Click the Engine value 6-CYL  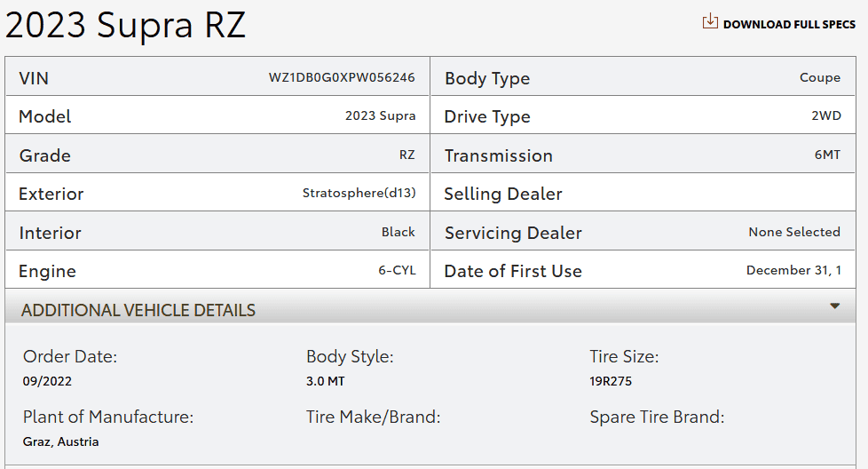397,270
